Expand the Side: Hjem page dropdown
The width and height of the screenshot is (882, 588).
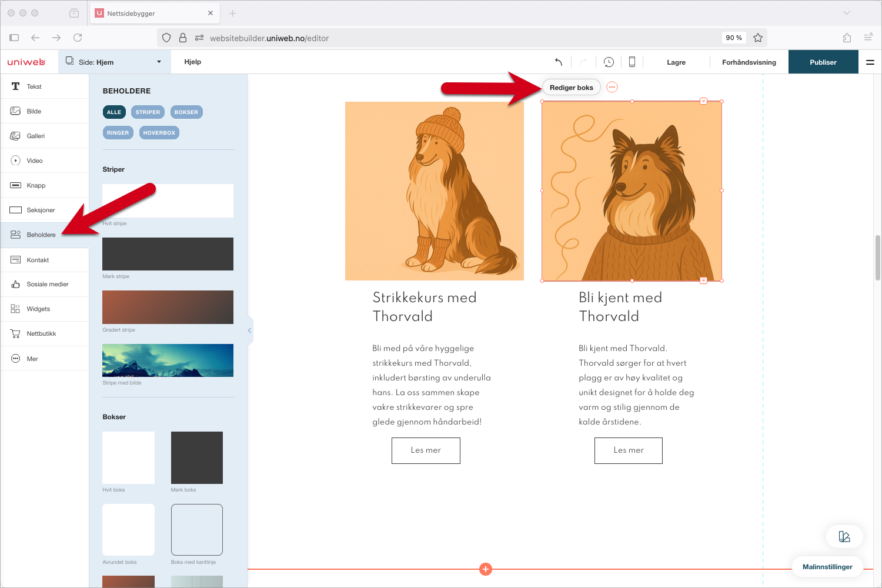click(113, 62)
